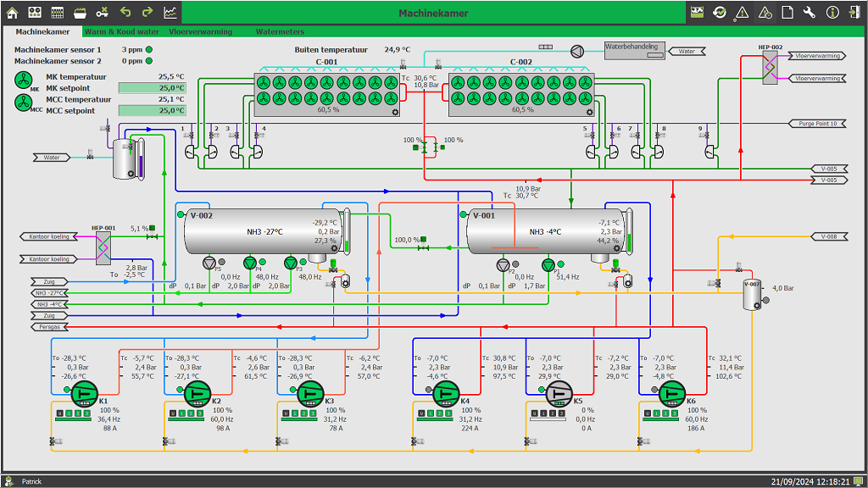Screen dimensions: 868x488
Task: Edit the MK setpoint 25,0 °C field
Action: [153, 88]
